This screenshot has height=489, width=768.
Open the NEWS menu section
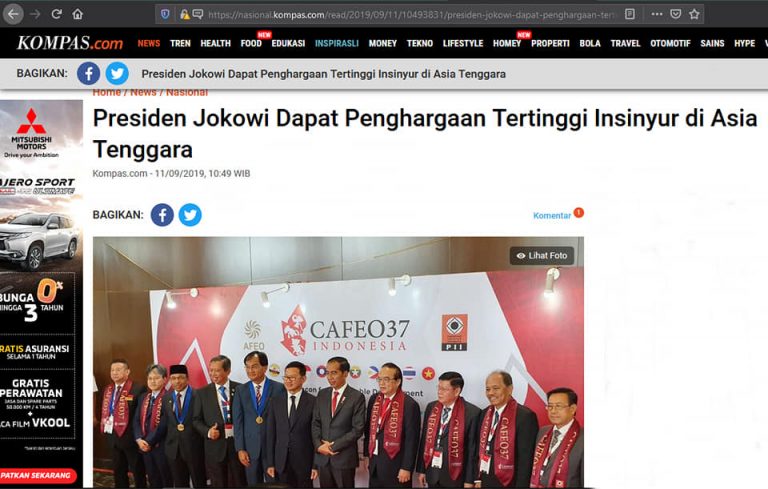pyautogui.click(x=148, y=43)
